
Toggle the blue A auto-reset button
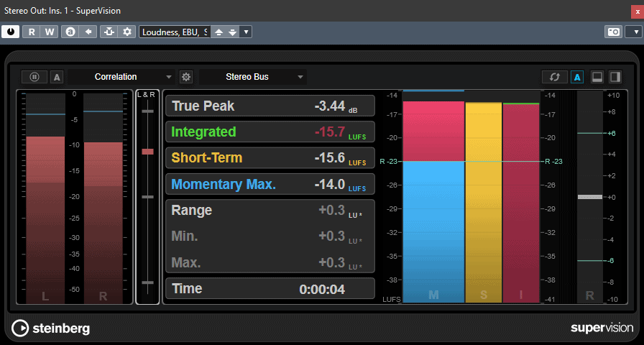coord(576,77)
